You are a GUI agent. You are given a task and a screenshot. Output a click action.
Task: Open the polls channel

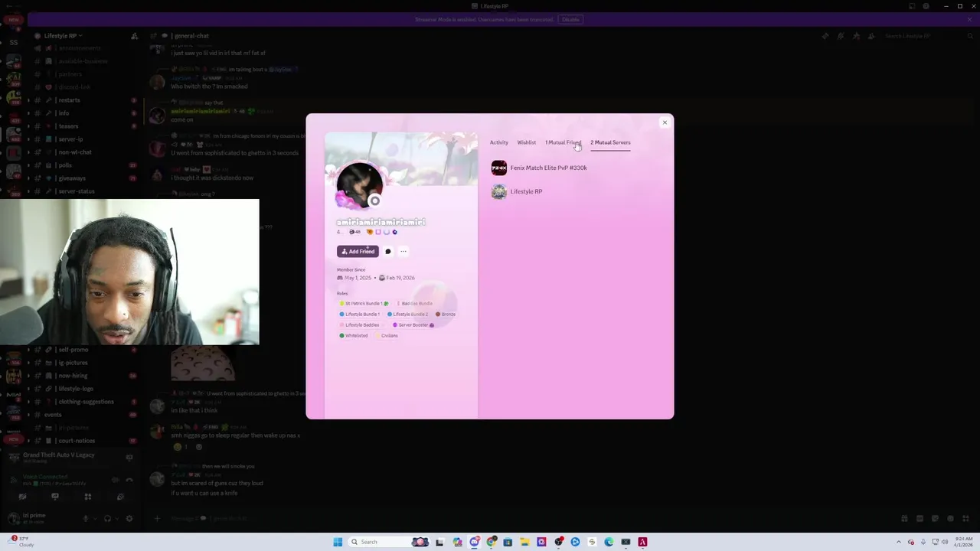(65, 165)
